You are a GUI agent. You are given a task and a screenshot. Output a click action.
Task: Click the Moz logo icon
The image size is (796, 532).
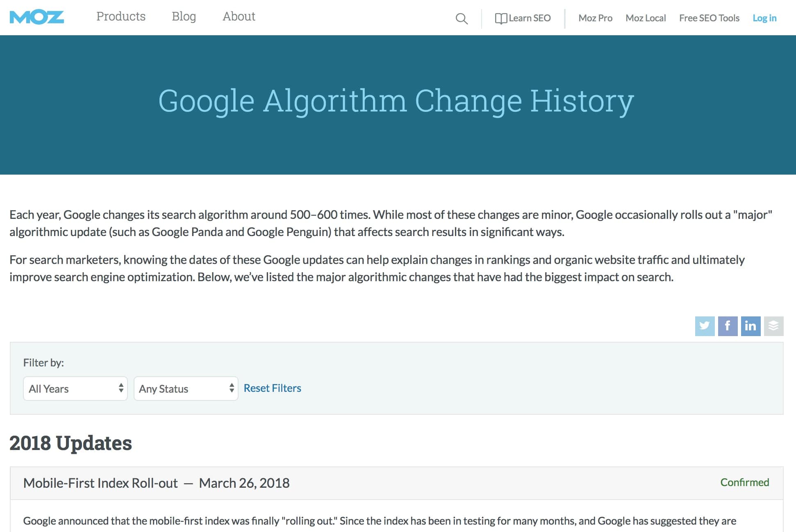(39, 17)
